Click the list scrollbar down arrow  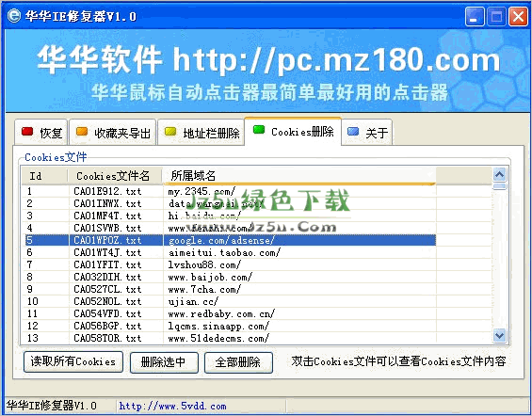[x=499, y=335]
